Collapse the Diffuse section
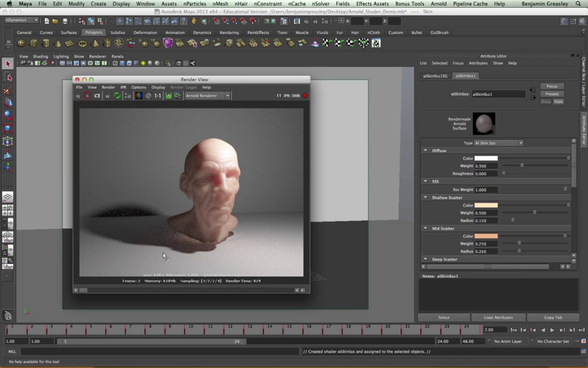Image resolution: width=588 pixels, height=368 pixels. click(426, 150)
